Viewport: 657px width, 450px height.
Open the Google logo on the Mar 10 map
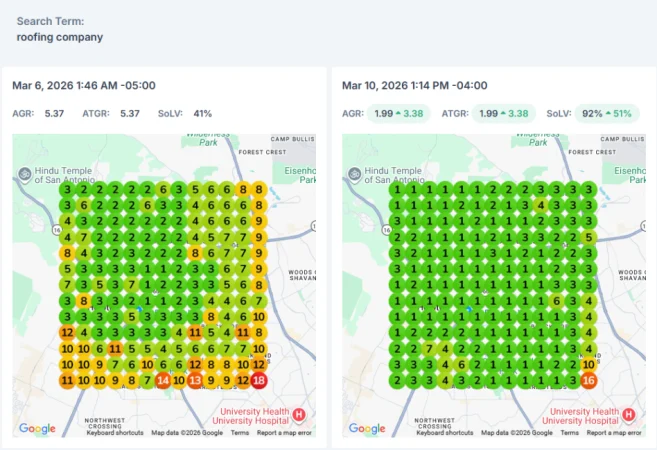click(367, 428)
